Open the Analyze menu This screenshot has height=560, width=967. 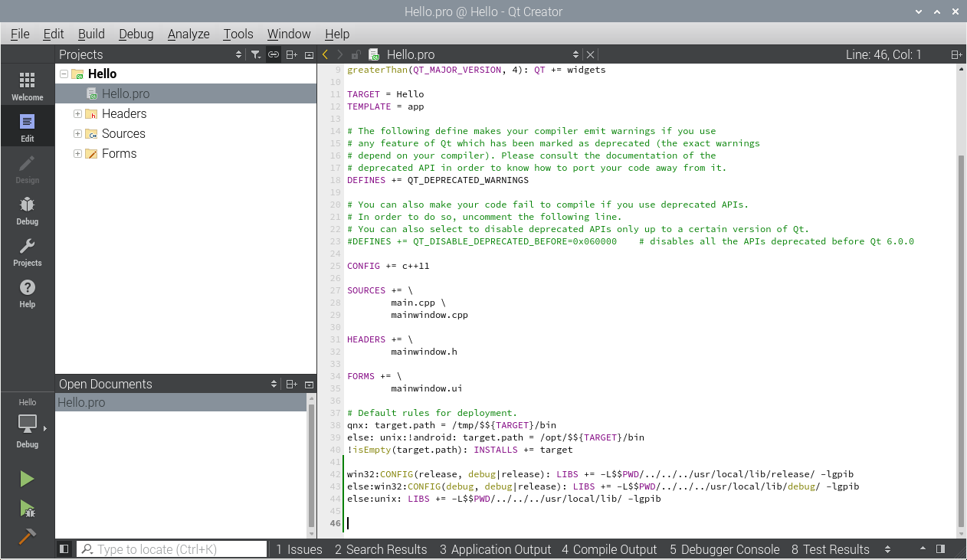point(188,34)
